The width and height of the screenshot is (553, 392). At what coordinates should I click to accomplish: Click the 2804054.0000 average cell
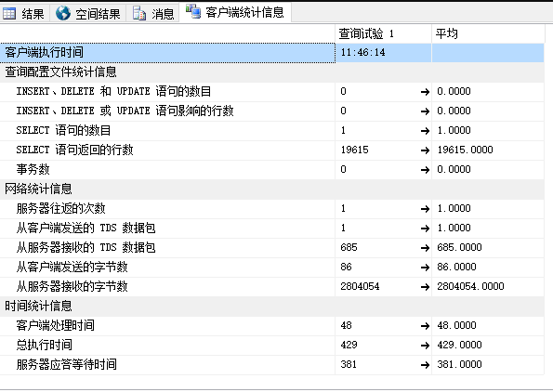488,286
